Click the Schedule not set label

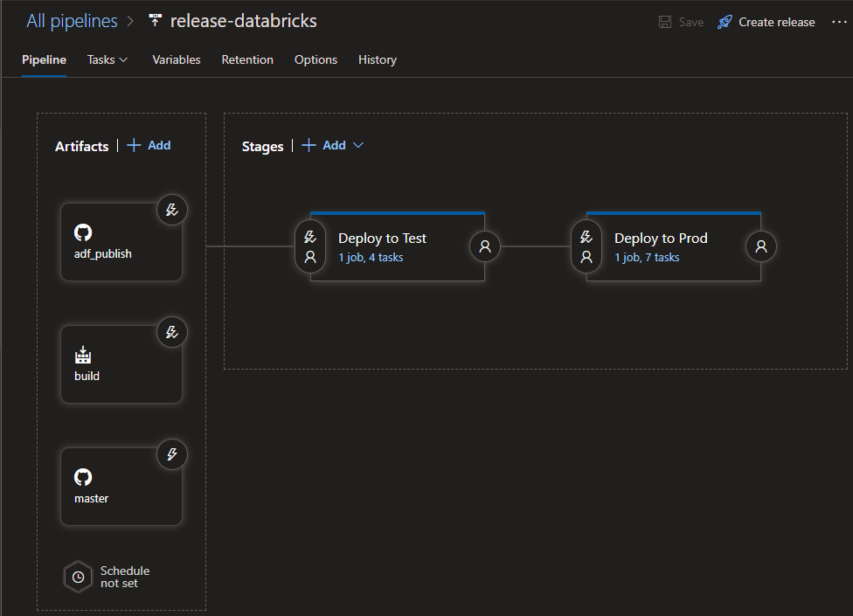[125, 577]
